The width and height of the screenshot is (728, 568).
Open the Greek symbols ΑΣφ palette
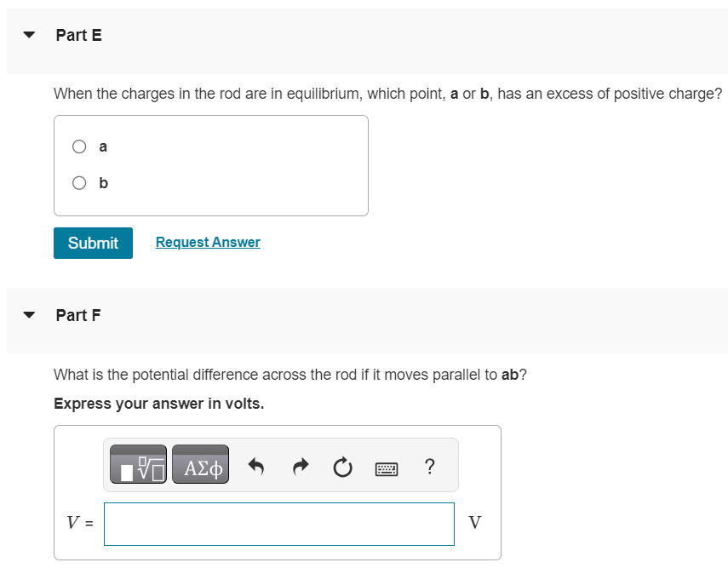[x=201, y=464]
